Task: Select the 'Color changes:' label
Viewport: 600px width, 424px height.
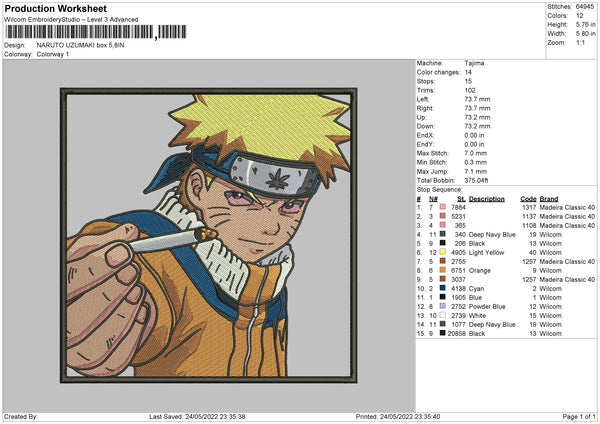Action: coord(438,72)
